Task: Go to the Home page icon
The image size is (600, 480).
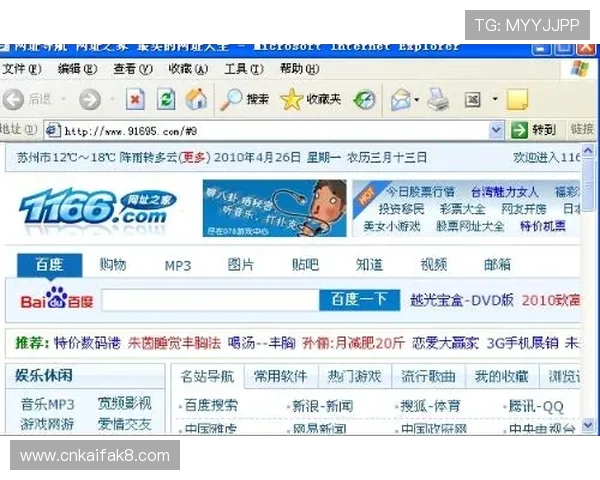Action: [196, 99]
